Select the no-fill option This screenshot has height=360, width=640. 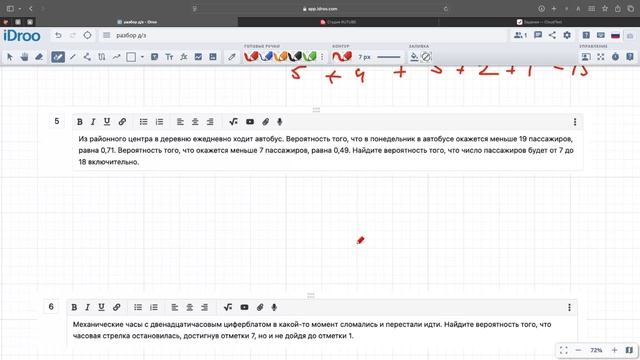[x=426, y=57]
